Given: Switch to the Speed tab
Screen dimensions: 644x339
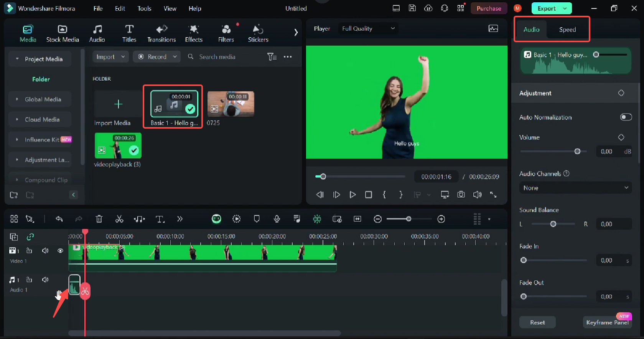Looking at the screenshot, I should click(567, 30).
